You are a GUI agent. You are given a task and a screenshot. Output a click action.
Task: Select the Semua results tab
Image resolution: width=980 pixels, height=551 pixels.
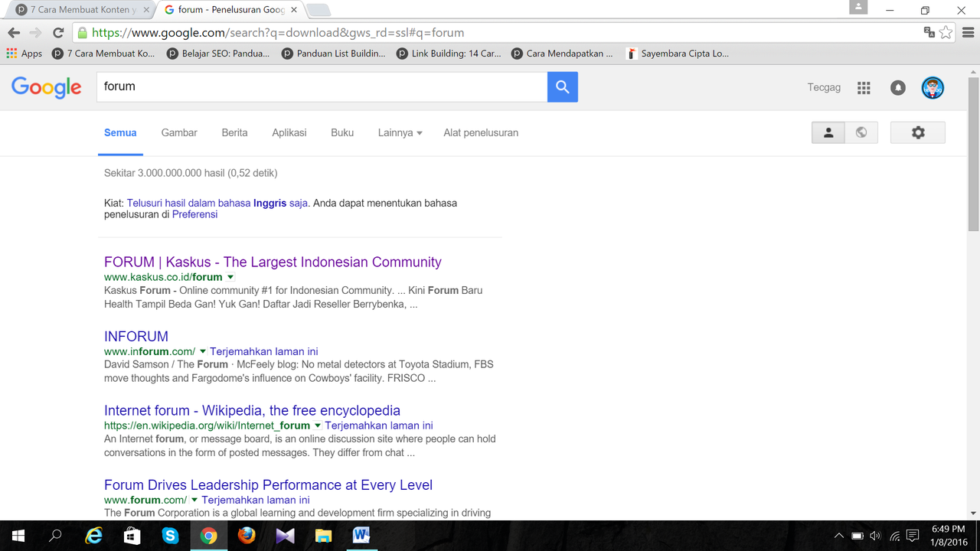[120, 132]
